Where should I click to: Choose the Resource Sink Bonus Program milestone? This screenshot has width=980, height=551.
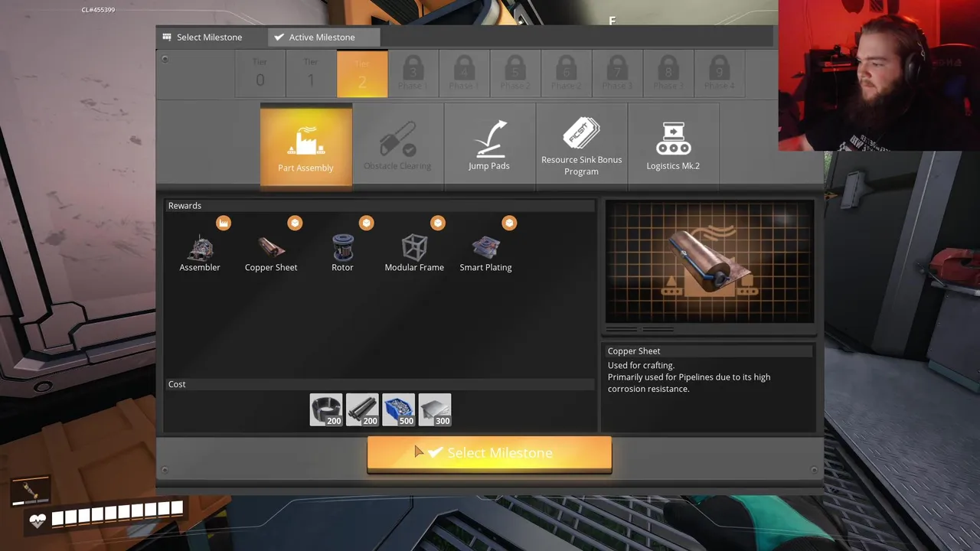click(x=582, y=145)
